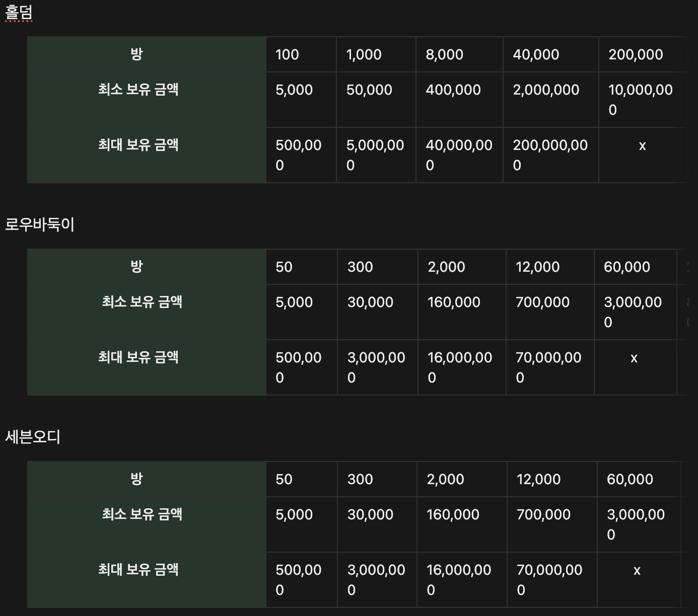Click the 세븐오디 section heading

(x=33, y=437)
